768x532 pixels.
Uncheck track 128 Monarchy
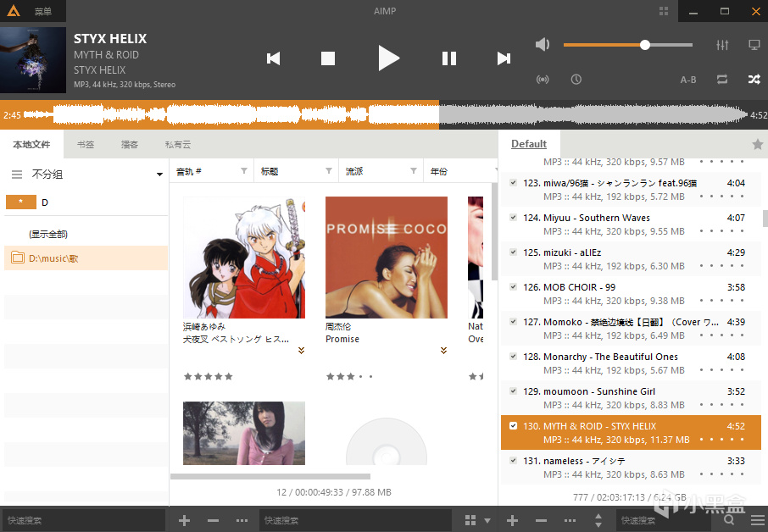513,357
